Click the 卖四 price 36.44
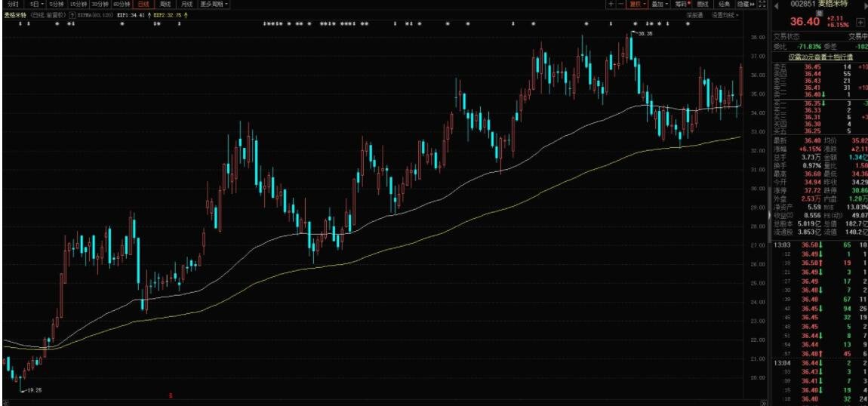 (813, 73)
